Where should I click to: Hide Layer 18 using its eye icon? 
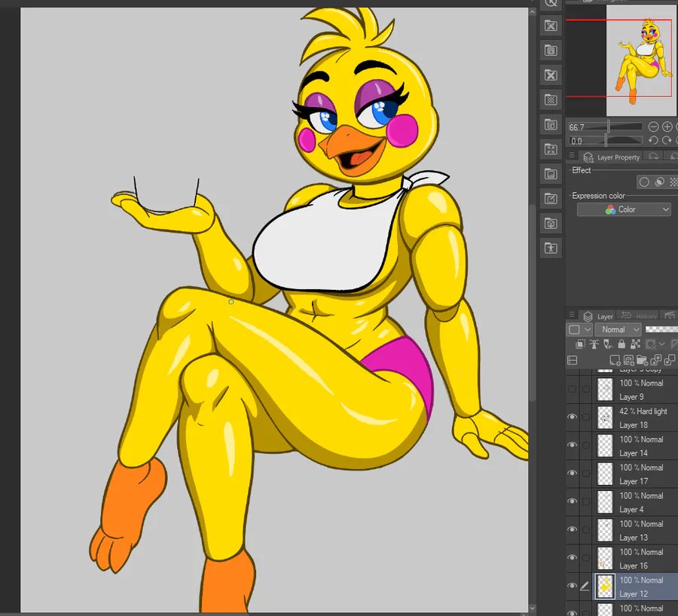[x=572, y=416]
